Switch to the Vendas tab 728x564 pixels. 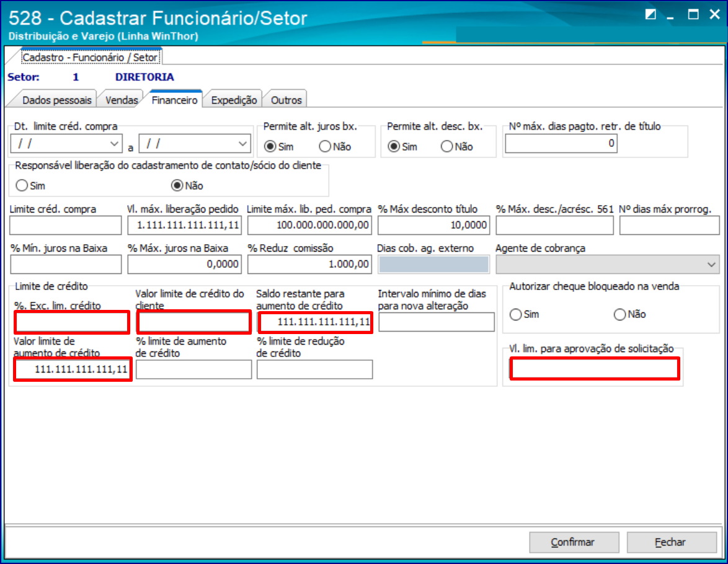pos(121,100)
